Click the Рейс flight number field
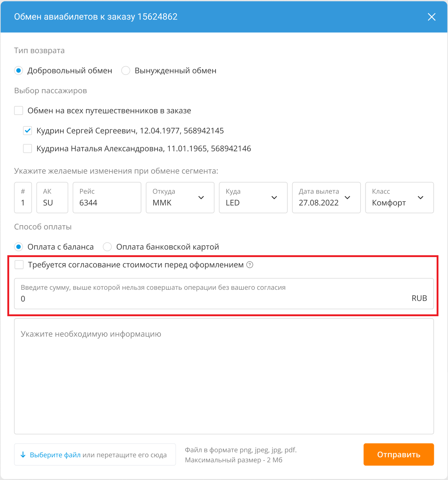 [x=107, y=198]
